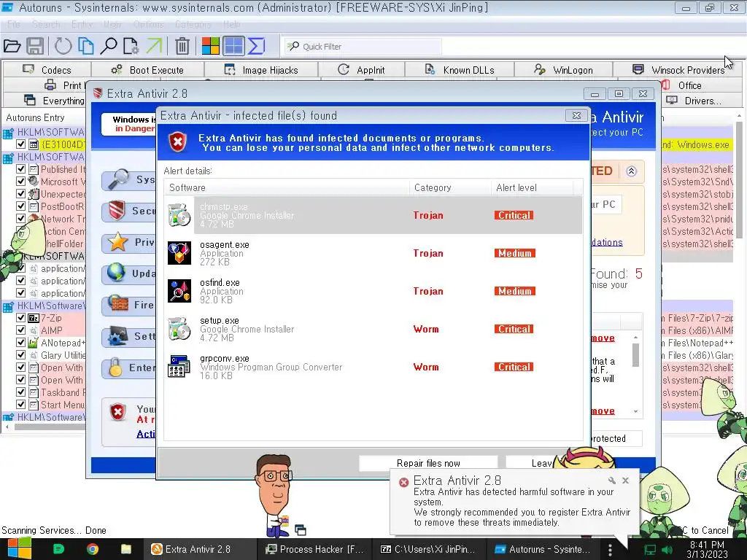Screen dimensions: 747x560
Task: Uncheck the Microsoft V entry checkbox
Action: (x=20, y=181)
